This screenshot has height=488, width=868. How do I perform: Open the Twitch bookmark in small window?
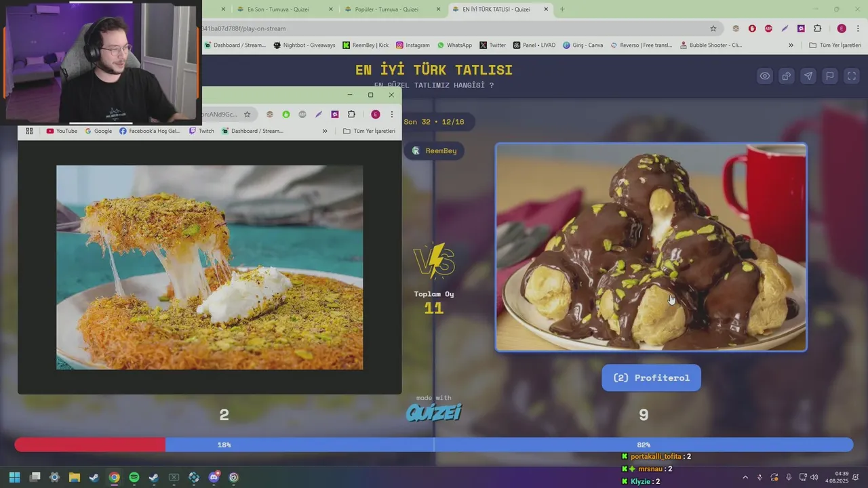click(x=201, y=131)
